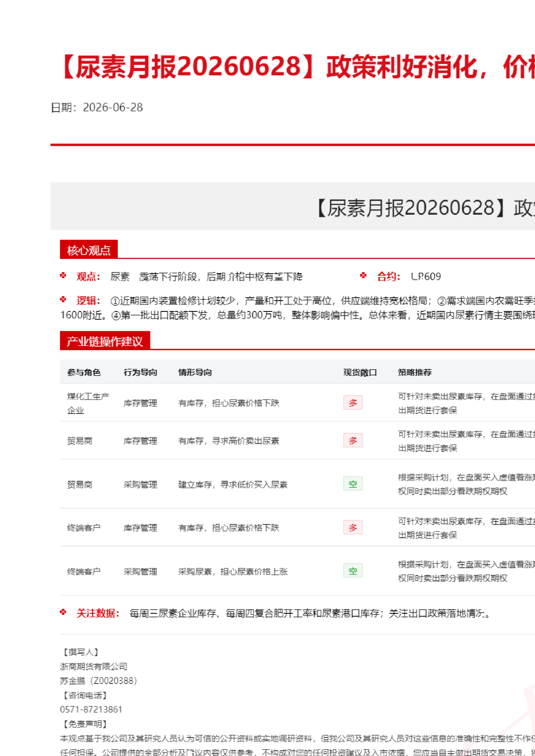
Task: Click the 逻辑 label
Action: (88, 301)
